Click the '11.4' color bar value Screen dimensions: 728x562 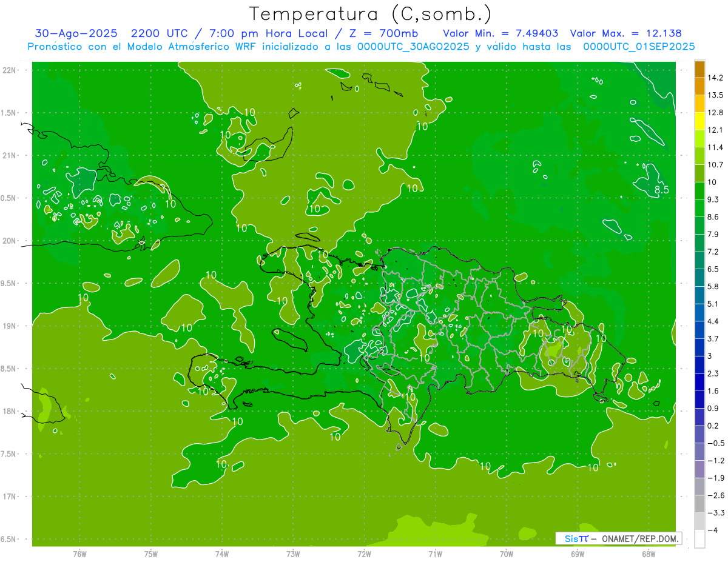(716, 147)
